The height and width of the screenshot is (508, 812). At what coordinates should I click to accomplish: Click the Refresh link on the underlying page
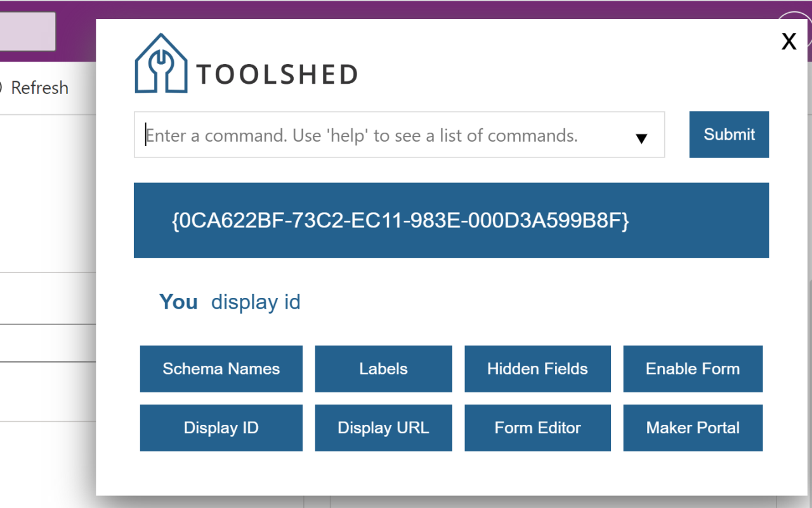coord(39,88)
